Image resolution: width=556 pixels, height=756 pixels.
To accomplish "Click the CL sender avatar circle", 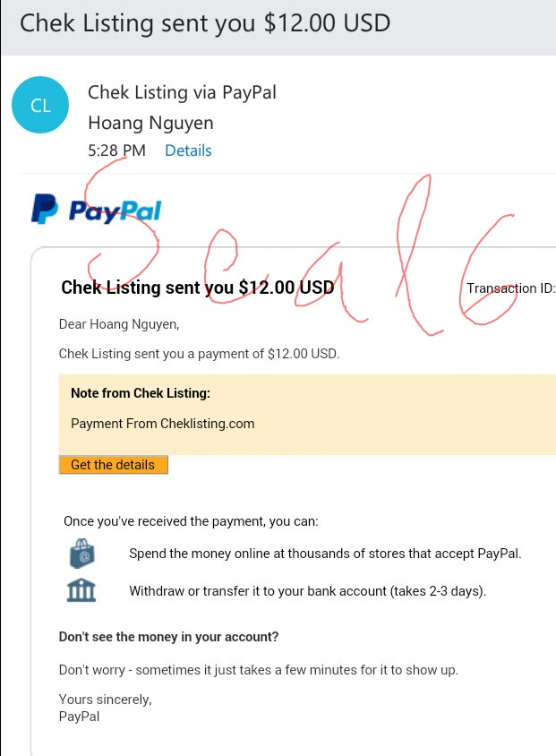I will [x=40, y=105].
